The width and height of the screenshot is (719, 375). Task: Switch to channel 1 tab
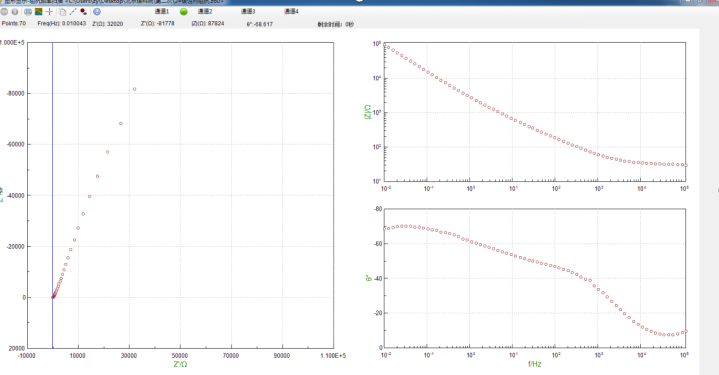point(161,11)
